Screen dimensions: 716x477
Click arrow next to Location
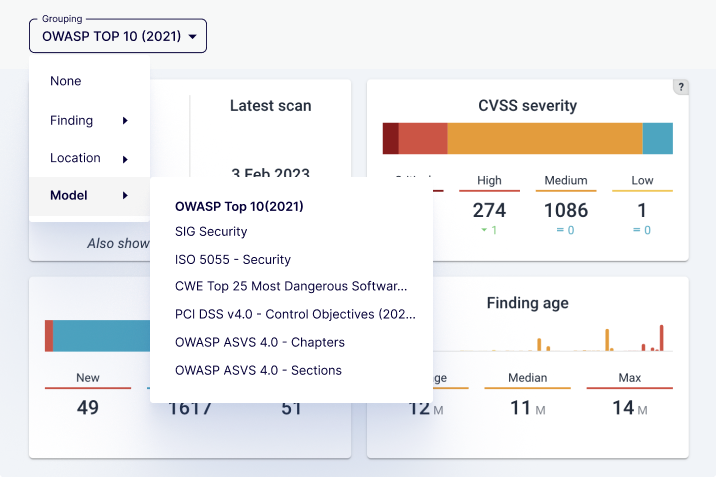(x=125, y=159)
